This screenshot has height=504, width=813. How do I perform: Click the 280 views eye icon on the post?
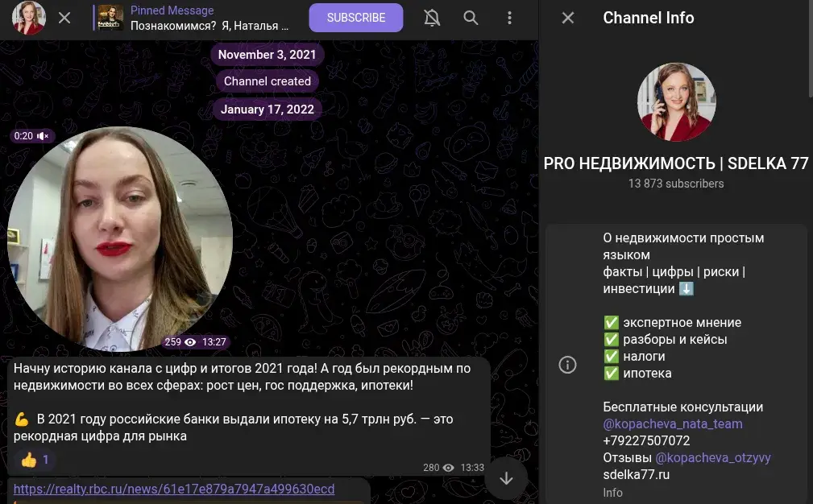click(449, 468)
